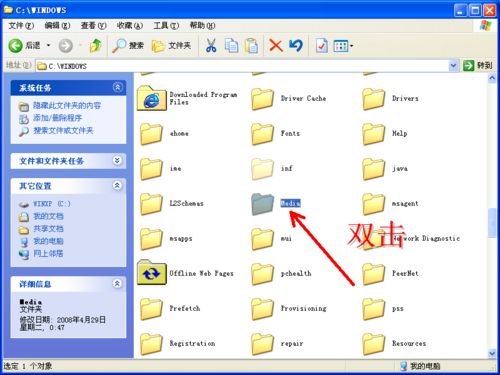The height and width of the screenshot is (375, 500).
Task: Click the Cut scissors icon
Action: 211,46
